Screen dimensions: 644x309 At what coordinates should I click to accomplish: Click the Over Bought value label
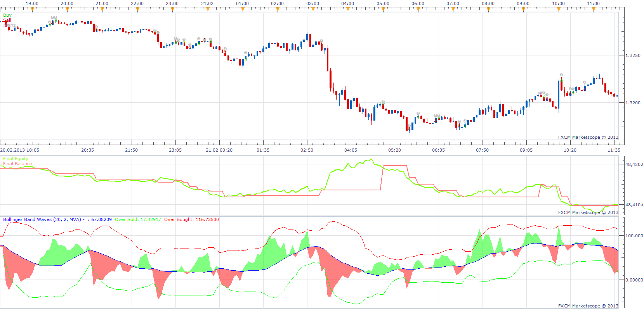pos(191,219)
